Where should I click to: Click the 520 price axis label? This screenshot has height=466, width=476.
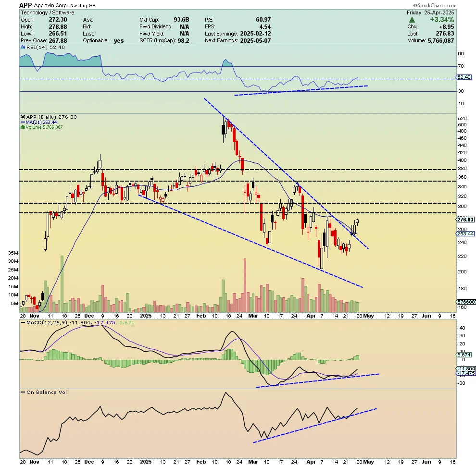pyautogui.click(x=462, y=119)
